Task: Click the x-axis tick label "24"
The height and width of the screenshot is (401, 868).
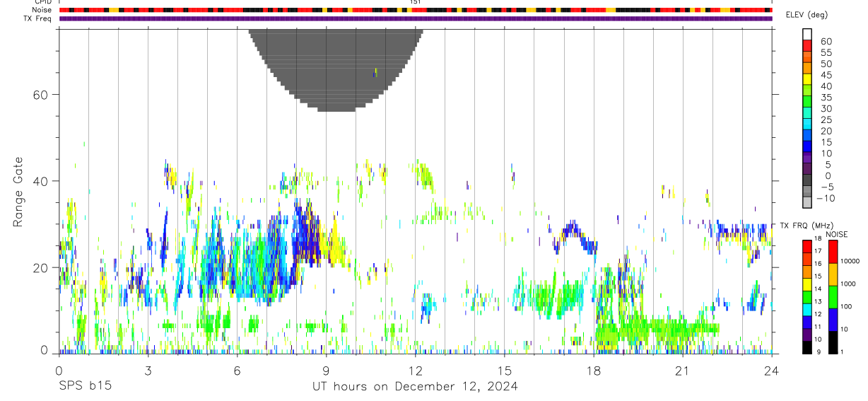Action: point(771,371)
